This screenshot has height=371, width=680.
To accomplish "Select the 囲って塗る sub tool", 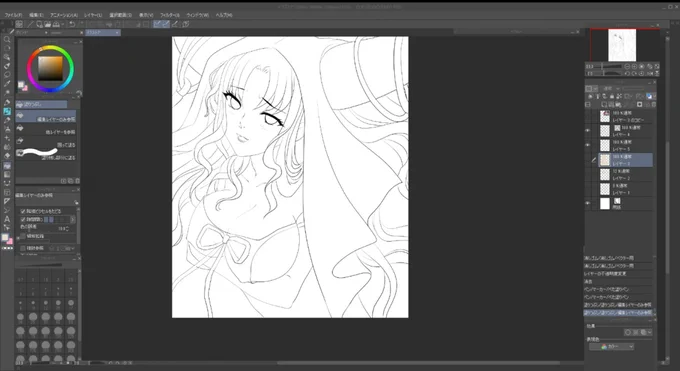I will (x=46, y=141).
